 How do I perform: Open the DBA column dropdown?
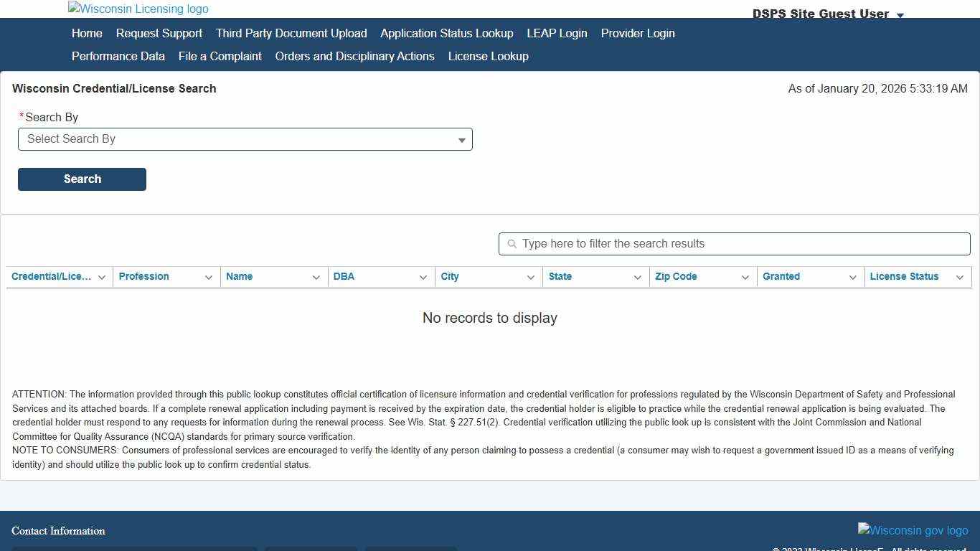pyautogui.click(x=423, y=277)
